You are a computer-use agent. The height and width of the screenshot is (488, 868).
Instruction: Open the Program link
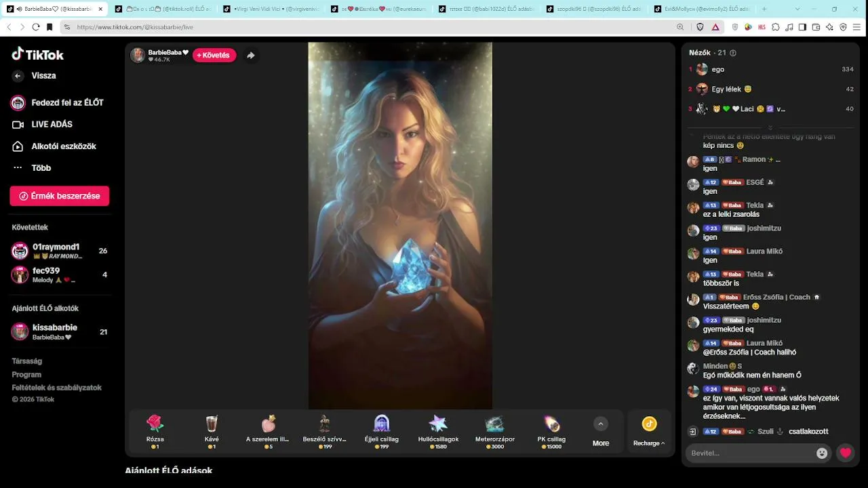pyautogui.click(x=26, y=374)
